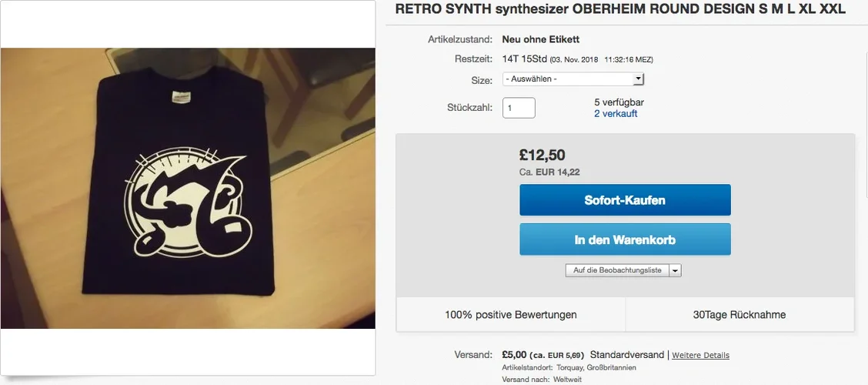Click the Stückzahl quantity field
This screenshot has height=385, width=868.
point(519,108)
